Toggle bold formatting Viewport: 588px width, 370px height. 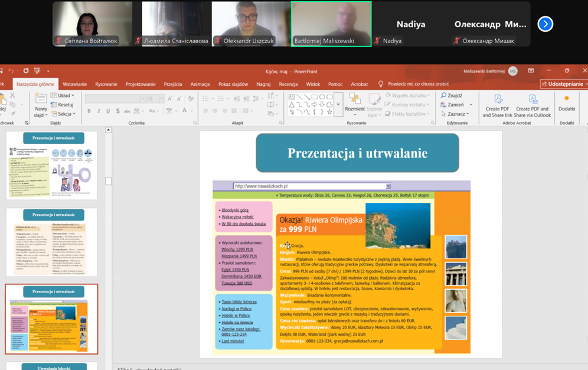click(x=89, y=111)
